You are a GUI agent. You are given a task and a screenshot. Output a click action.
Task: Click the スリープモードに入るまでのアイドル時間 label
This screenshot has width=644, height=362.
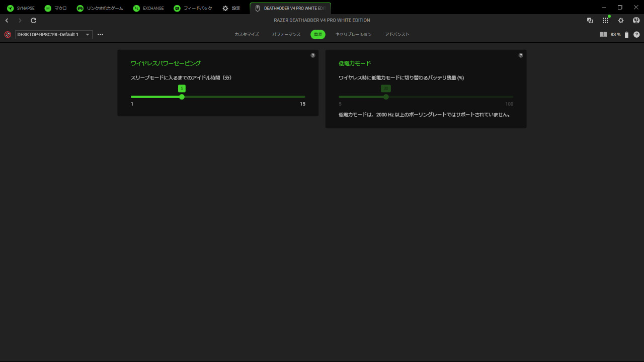point(181,78)
